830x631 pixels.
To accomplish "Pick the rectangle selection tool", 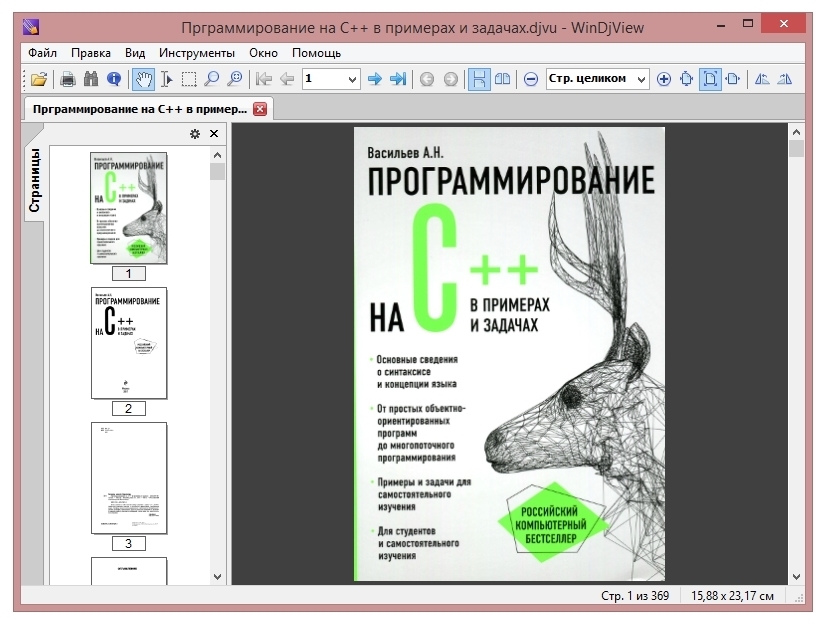I will click(189, 79).
